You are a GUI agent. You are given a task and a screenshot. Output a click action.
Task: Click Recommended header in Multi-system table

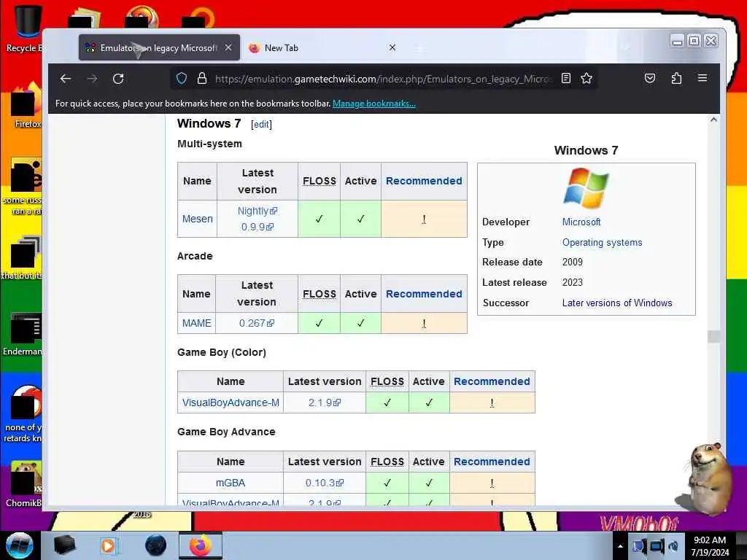(424, 181)
